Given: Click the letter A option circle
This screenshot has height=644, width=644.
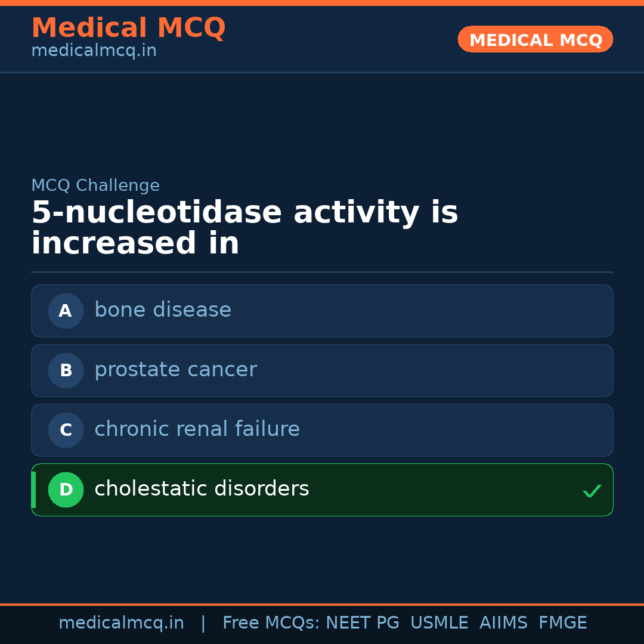Looking at the screenshot, I should click(66, 311).
